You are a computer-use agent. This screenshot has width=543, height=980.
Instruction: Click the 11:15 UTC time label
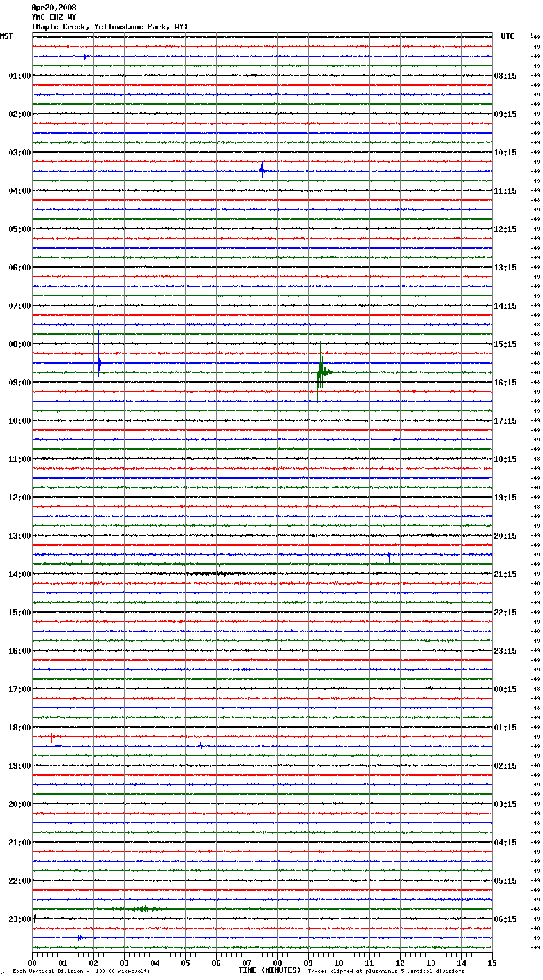(x=505, y=191)
